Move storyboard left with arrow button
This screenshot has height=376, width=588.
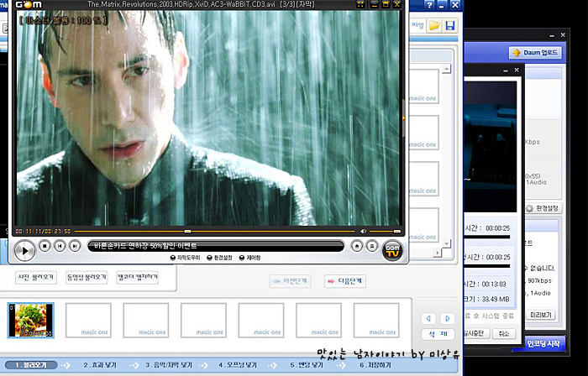(428, 319)
